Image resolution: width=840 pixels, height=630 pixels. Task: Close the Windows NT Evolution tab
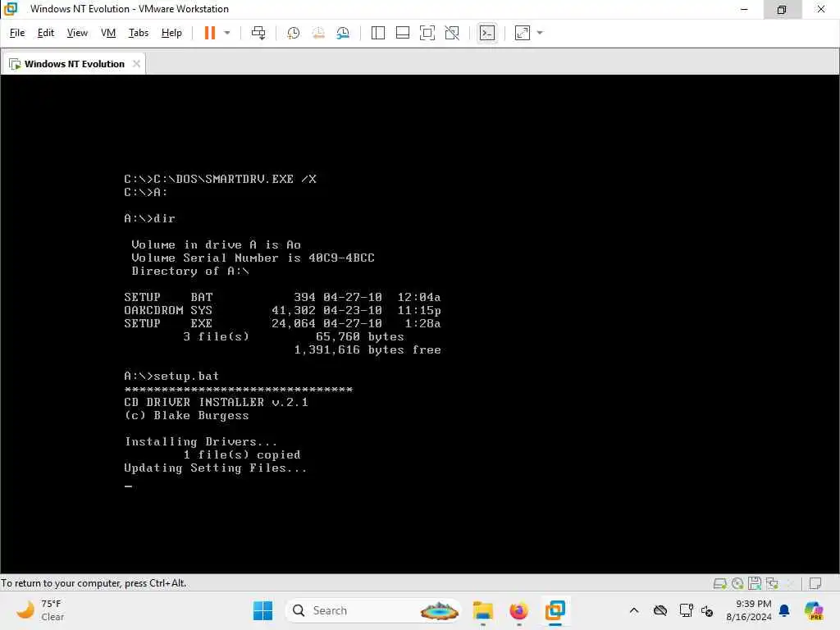coord(137,64)
